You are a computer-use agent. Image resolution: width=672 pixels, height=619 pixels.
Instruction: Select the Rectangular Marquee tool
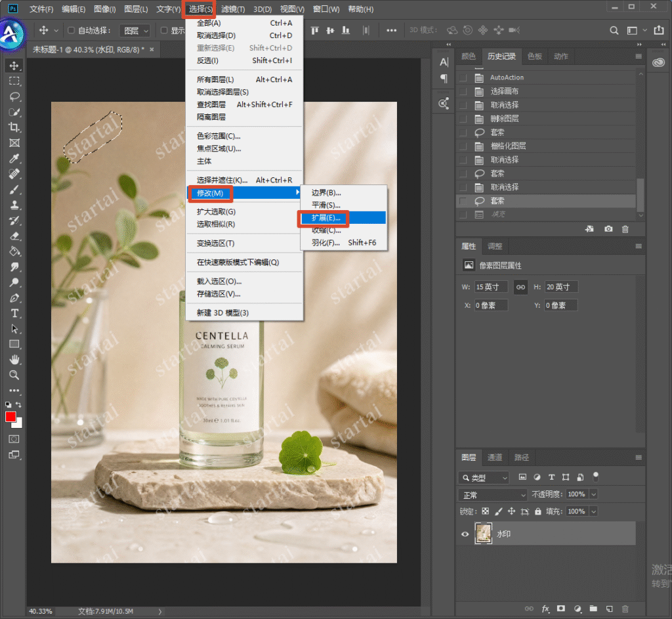(14, 81)
